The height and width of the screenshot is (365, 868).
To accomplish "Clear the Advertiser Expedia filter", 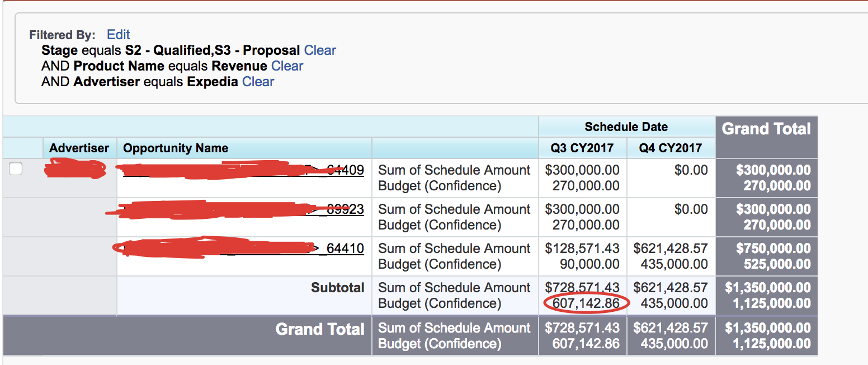I will tap(258, 81).
